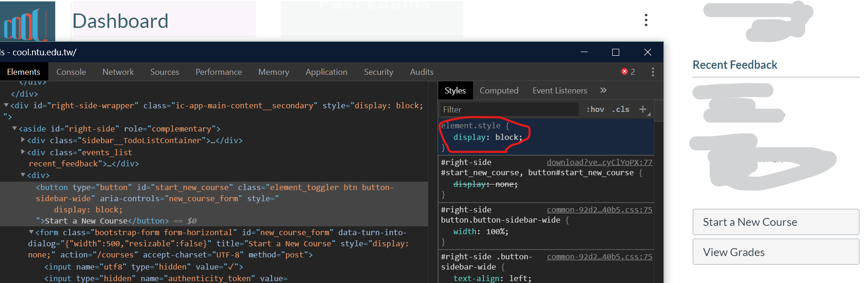Collapse the new_course_form form node

point(31,232)
